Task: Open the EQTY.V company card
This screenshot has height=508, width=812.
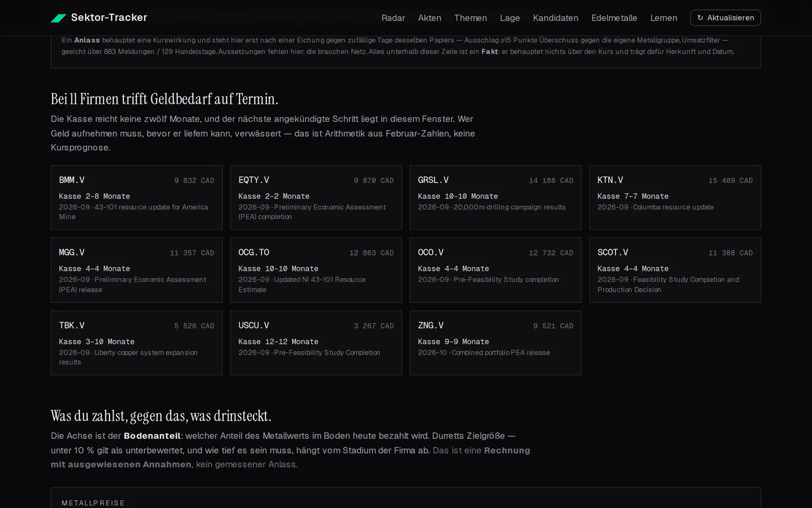Action: (316, 197)
